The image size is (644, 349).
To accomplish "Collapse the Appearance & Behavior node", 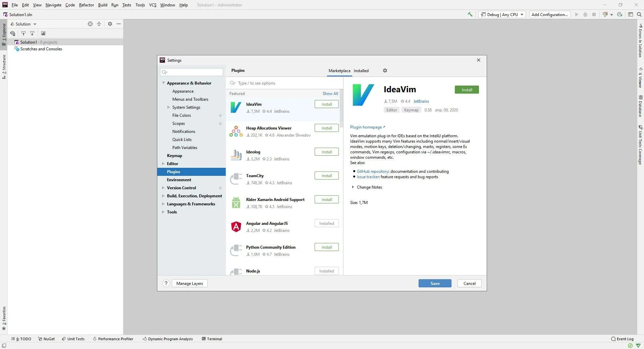I will pyautogui.click(x=163, y=83).
